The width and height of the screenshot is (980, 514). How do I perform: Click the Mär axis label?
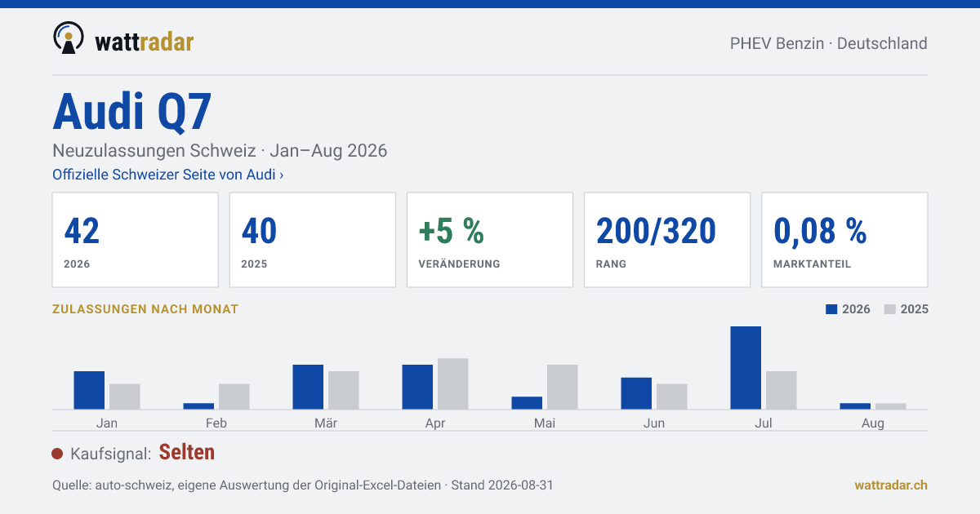pyautogui.click(x=326, y=423)
